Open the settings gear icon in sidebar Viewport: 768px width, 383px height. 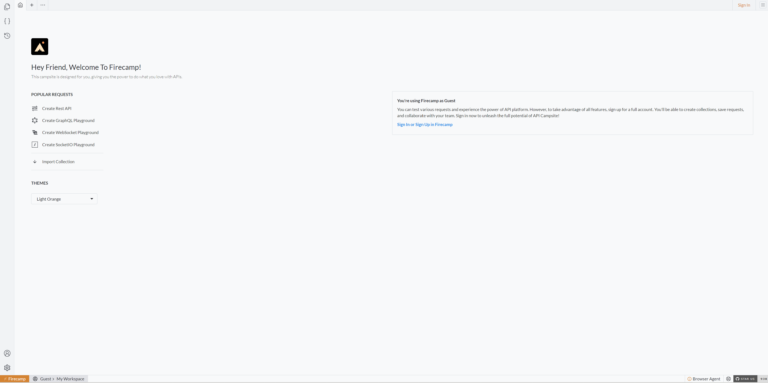[x=7, y=367]
